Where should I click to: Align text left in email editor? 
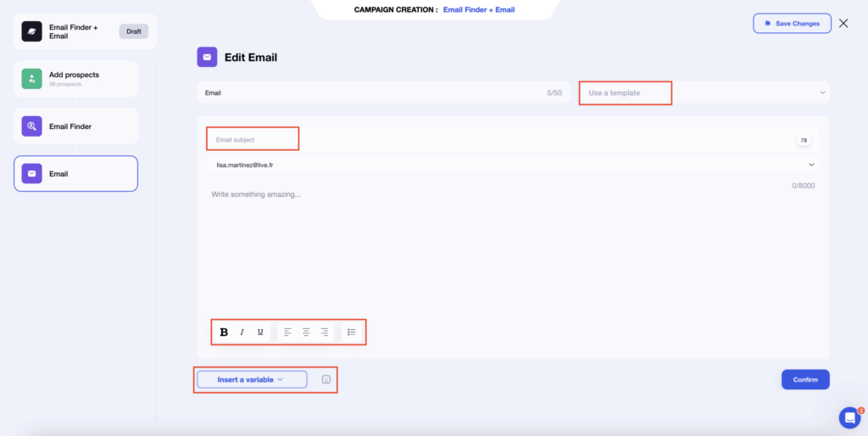click(x=287, y=332)
